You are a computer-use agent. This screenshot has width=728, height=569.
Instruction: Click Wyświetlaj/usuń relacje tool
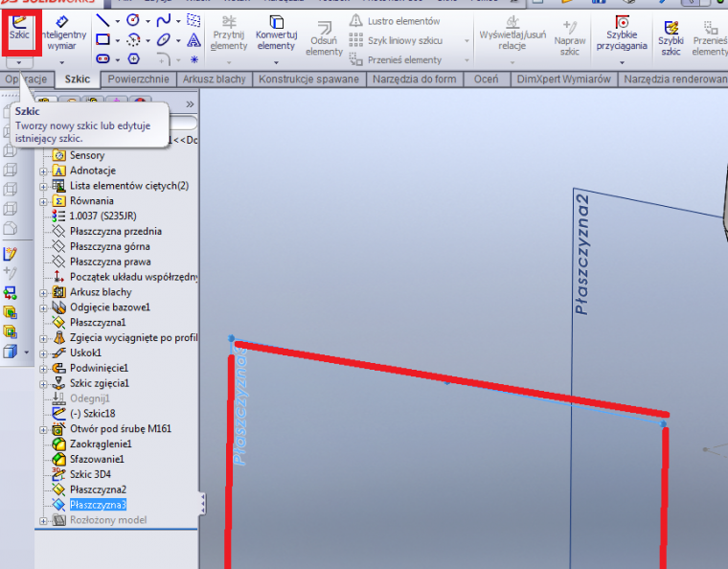512,34
